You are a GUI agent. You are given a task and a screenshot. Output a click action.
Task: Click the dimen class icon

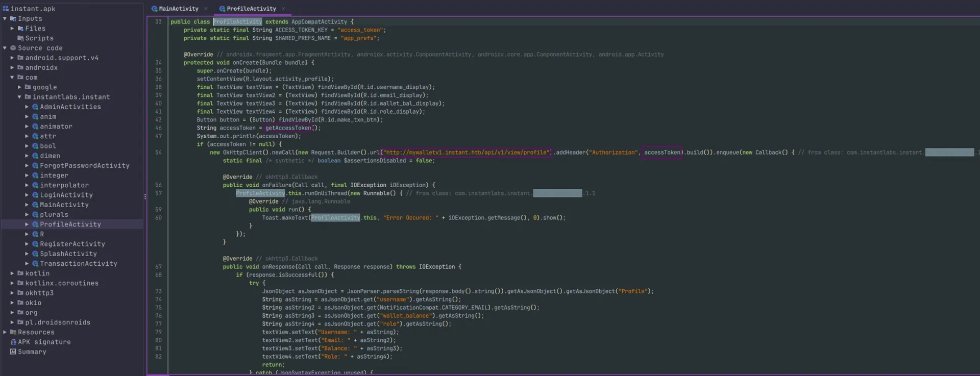[x=35, y=156]
